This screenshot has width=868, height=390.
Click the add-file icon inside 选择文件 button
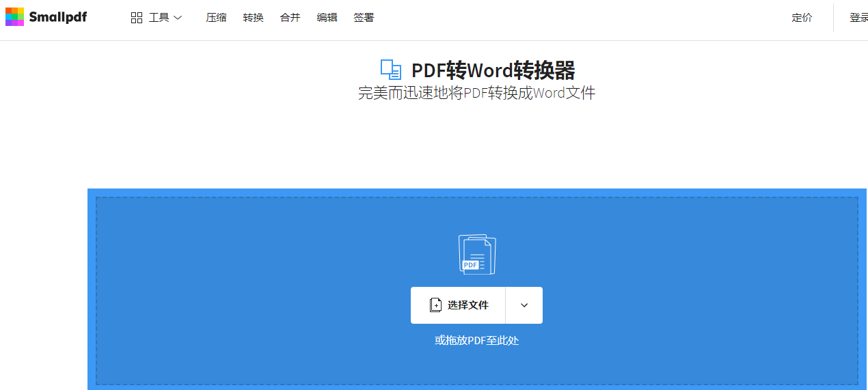coord(435,305)
